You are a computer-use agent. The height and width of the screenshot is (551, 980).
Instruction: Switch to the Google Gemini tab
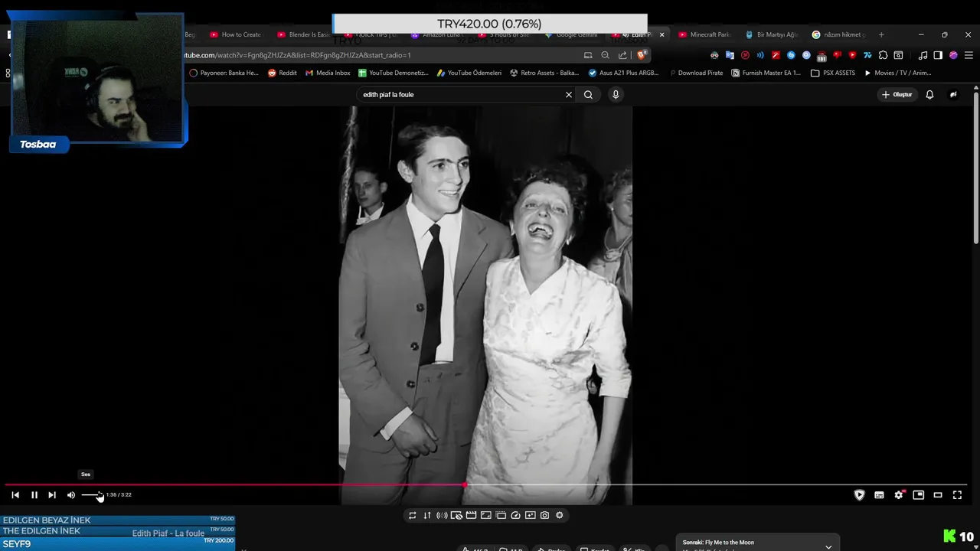click(572, 34)
